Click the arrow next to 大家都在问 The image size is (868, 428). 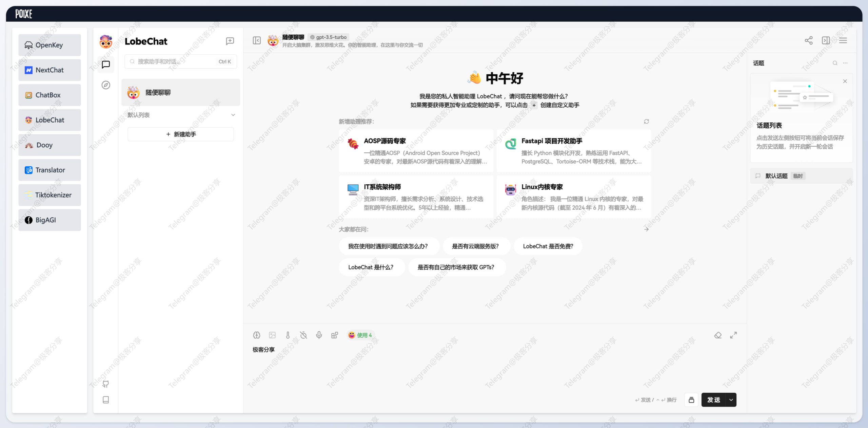coord(647,229)
